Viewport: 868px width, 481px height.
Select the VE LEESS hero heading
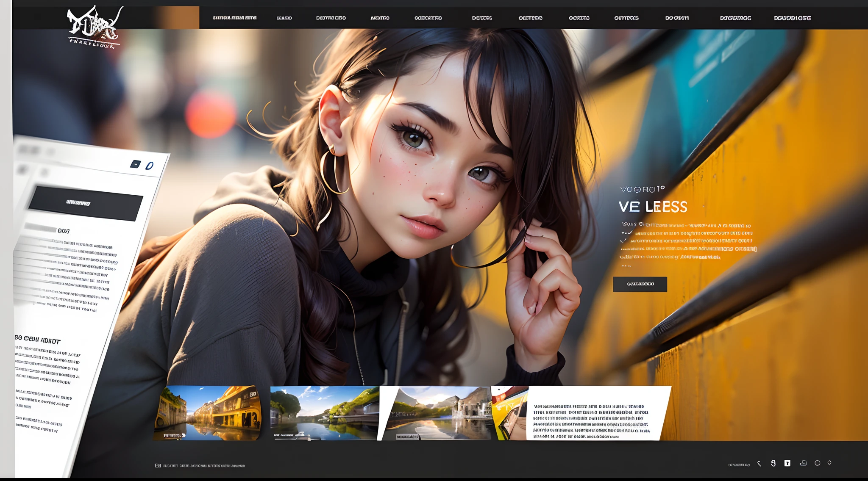653,207
